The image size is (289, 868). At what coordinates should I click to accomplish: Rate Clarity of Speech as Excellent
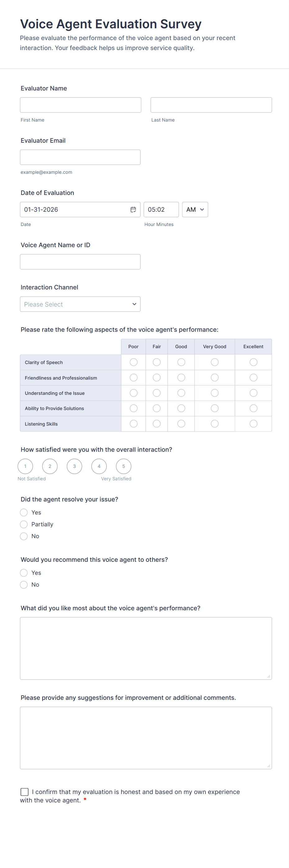253,362
